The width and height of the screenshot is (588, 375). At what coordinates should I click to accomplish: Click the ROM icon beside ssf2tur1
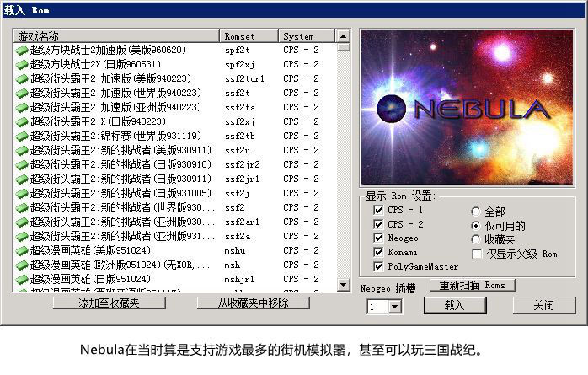(22, 78)
